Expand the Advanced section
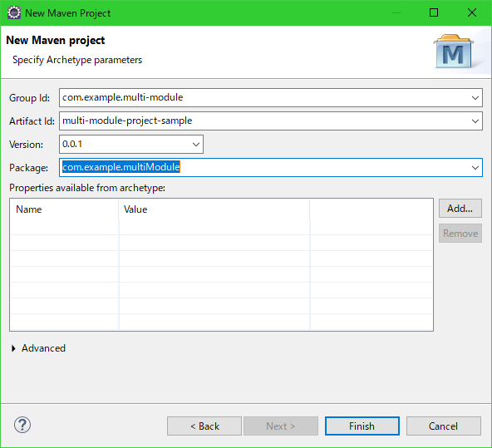492x448 pixels. click(14, 348)
